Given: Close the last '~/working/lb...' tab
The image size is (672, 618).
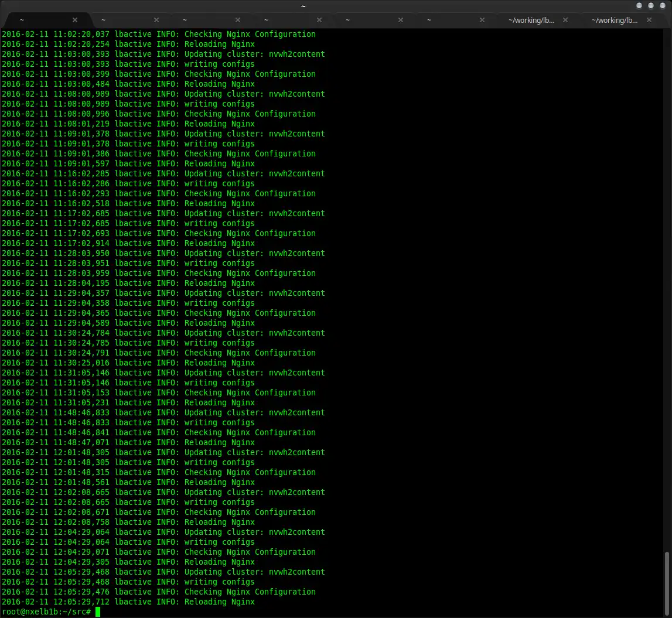Looking at the screenshot, I should tap(649, 20).
